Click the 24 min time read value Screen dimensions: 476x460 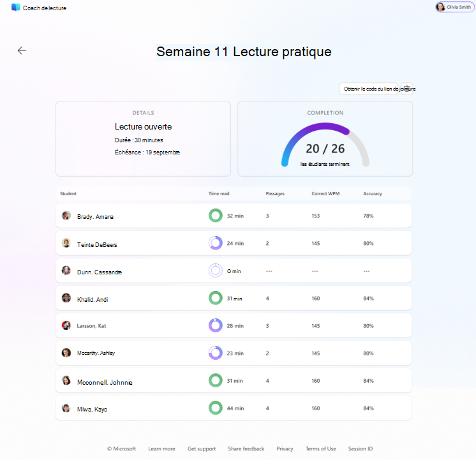pos(235,243)
